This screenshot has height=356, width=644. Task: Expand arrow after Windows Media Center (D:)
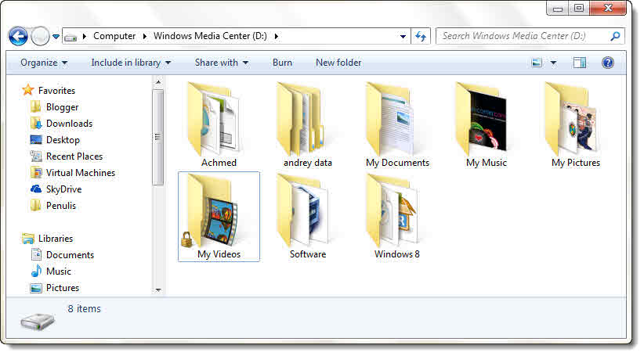(277, 36)
